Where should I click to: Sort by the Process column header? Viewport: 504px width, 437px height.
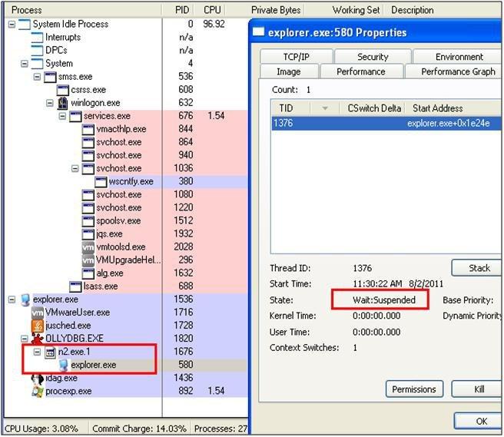pyautogui.click(x=85, y=10)
